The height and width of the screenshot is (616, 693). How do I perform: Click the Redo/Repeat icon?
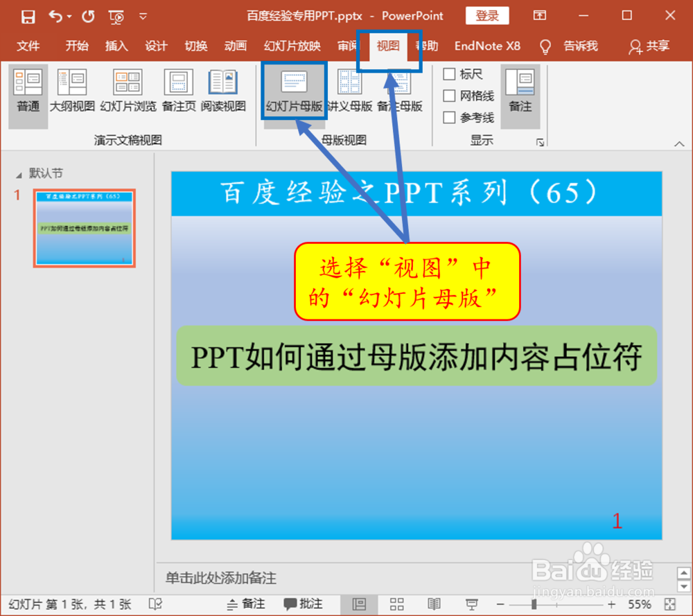[88, 17]
